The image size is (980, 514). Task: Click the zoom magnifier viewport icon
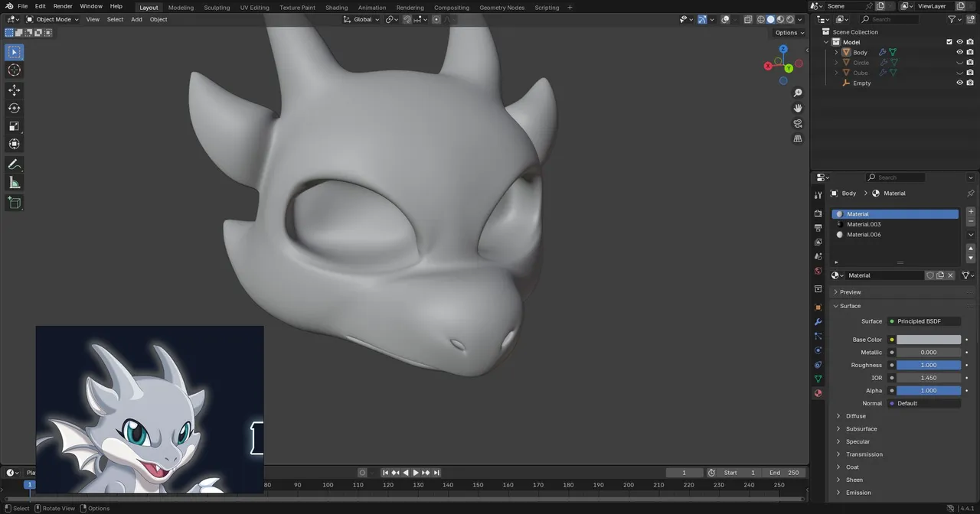coord(798,93)
